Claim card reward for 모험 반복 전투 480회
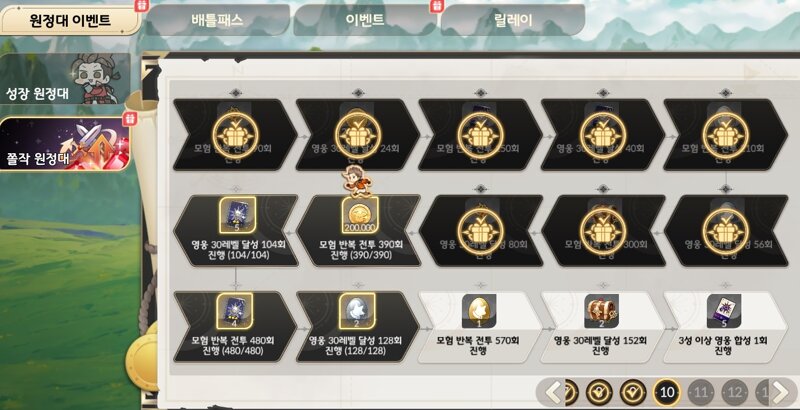This screenshot has width=800, height=410. (x=235, y=311)
